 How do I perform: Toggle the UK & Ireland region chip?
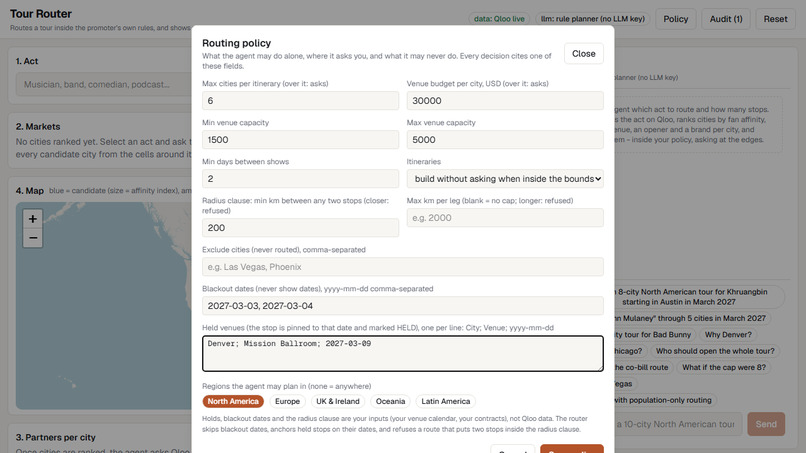pyautogui.click(x=338, y=401)
